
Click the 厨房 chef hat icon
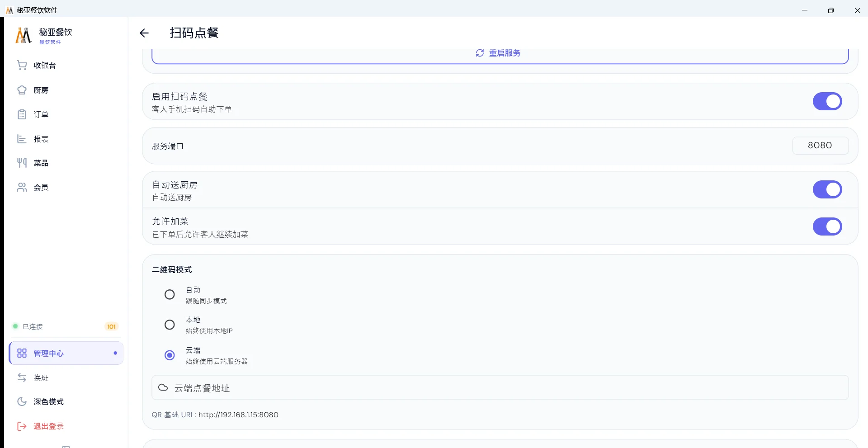22,90
